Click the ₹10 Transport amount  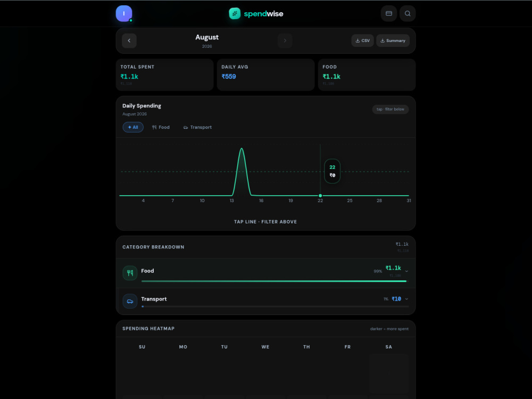click(x=396, y=299)
